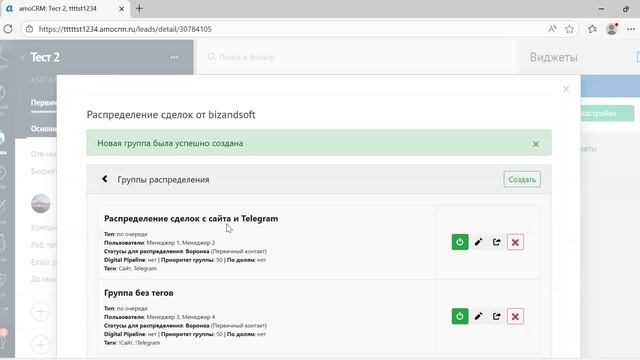Click the 'Распределение сделок от bizandsoft' heading
640x360 pixels.
[171, 115]
